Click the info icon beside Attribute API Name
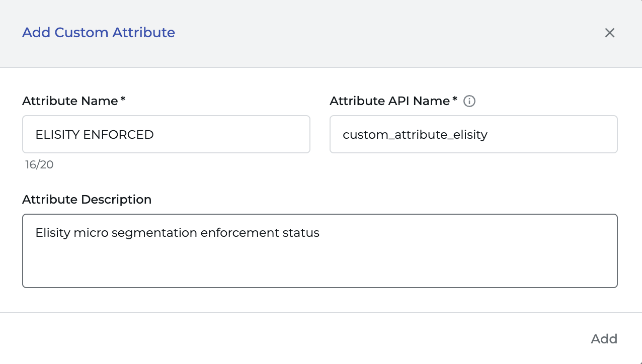This screenshot has width=642, height=364. (469, 101)
